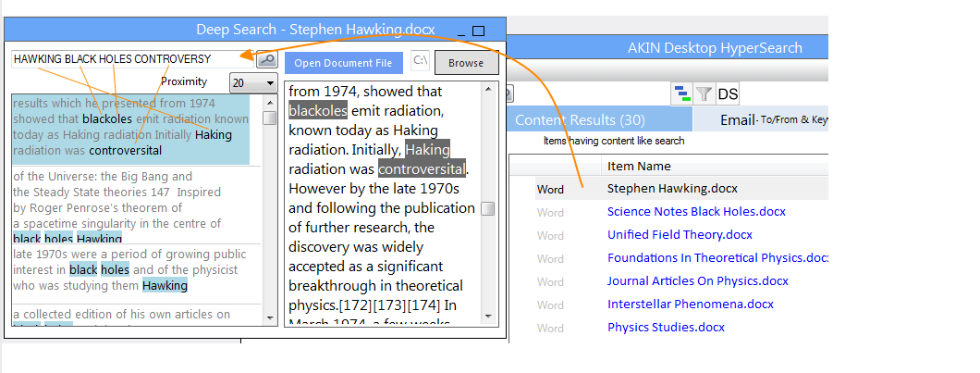Select the Stephen Hawking.docx result row
980x373 pixels.
pos(681,189)
